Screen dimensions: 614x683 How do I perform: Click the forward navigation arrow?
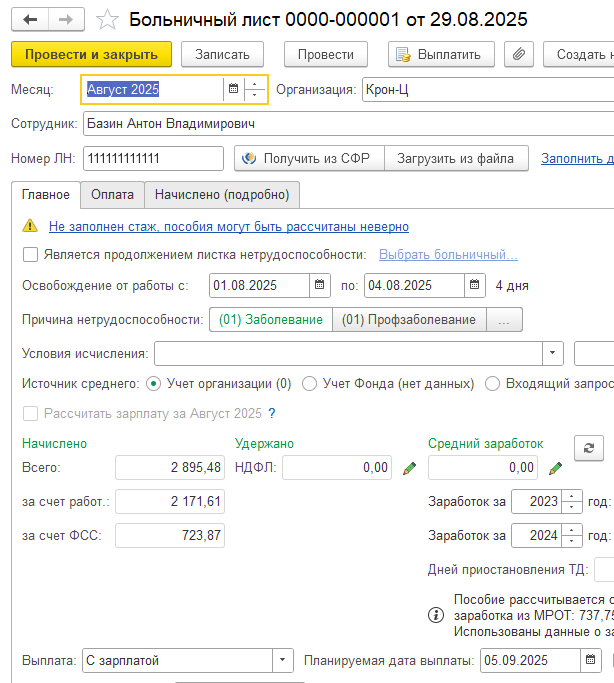(x=66, y=20)
